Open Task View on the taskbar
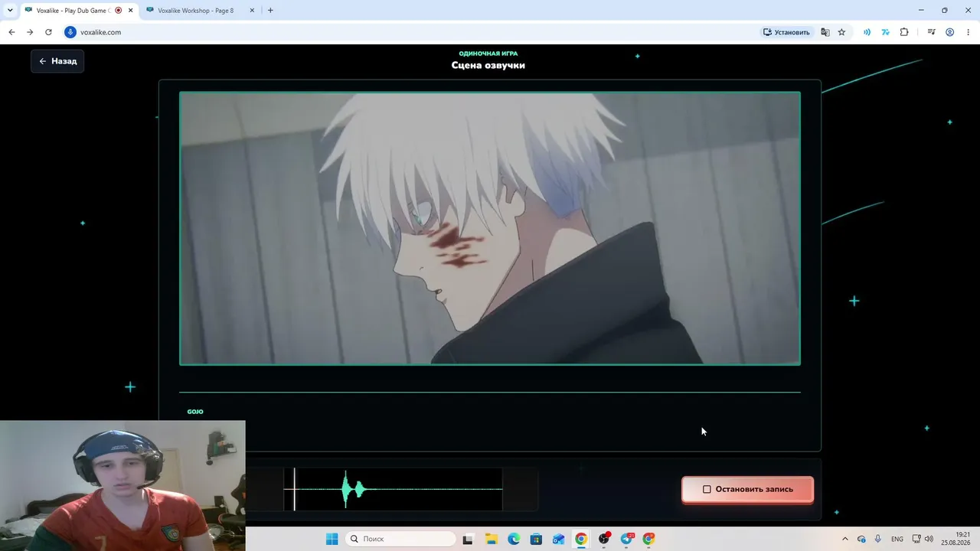980x551 pixels. coord(469,539)
